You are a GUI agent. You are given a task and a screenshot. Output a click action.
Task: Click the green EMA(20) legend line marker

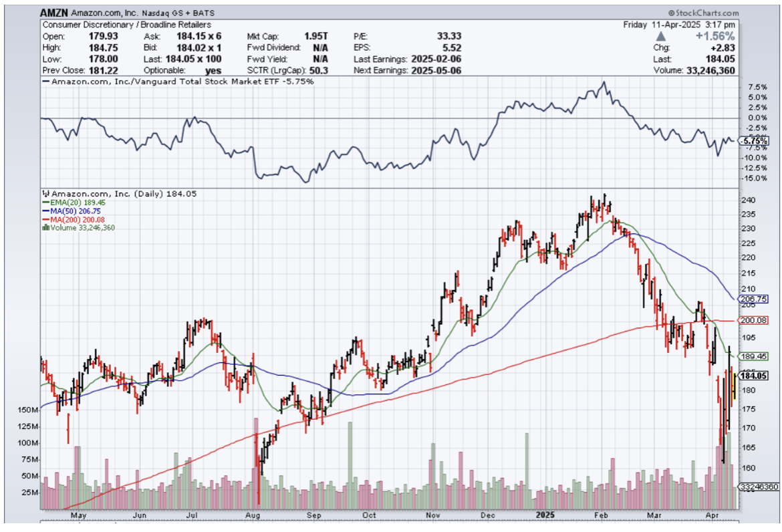tap(44, 202)
